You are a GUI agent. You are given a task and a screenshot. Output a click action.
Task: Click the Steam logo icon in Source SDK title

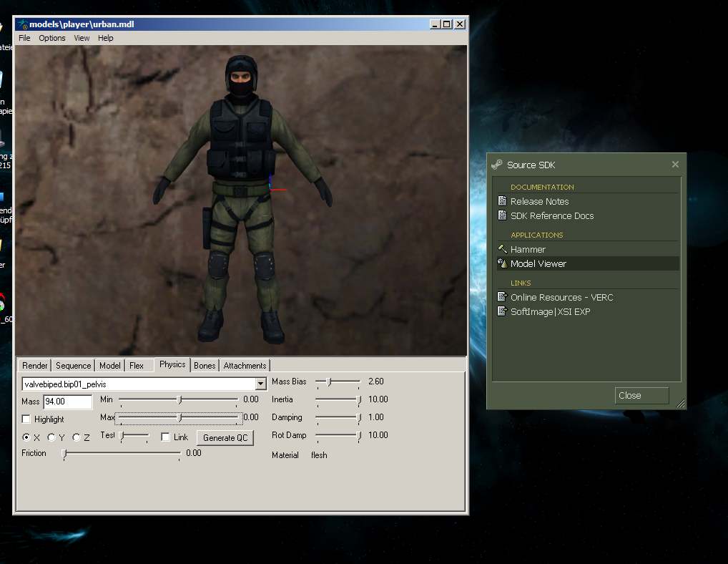497,165
